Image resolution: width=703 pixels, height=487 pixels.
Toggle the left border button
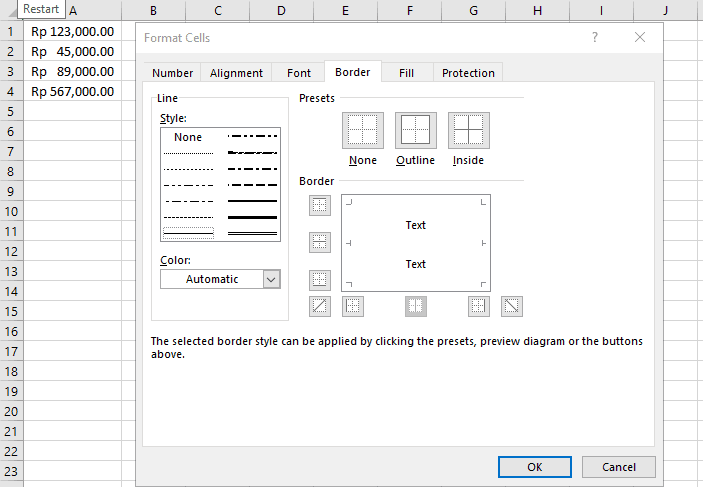tap(353, 306)
